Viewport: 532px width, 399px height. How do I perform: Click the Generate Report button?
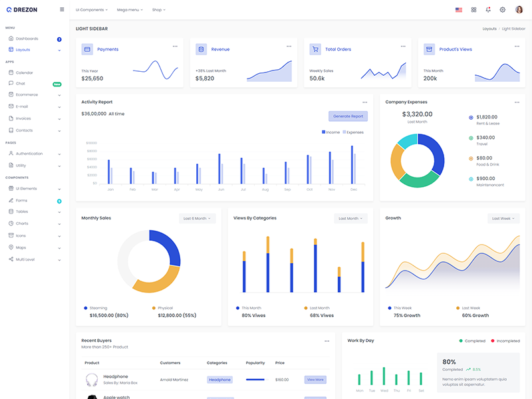348,116
